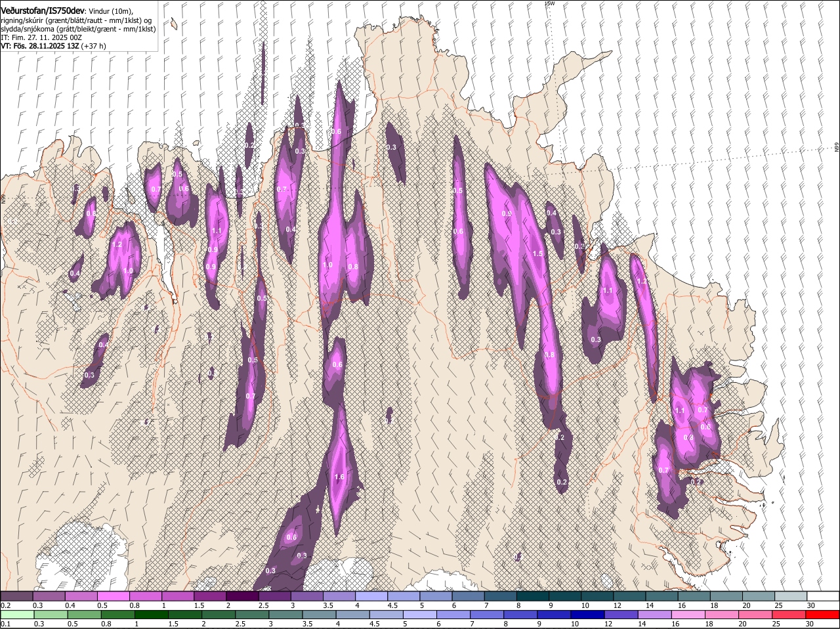This screenshot has width=840, height=629.
Task: Pick the lower legend swatch labeled 0.5
Action: pyautogui.click(x=85, y=615)
